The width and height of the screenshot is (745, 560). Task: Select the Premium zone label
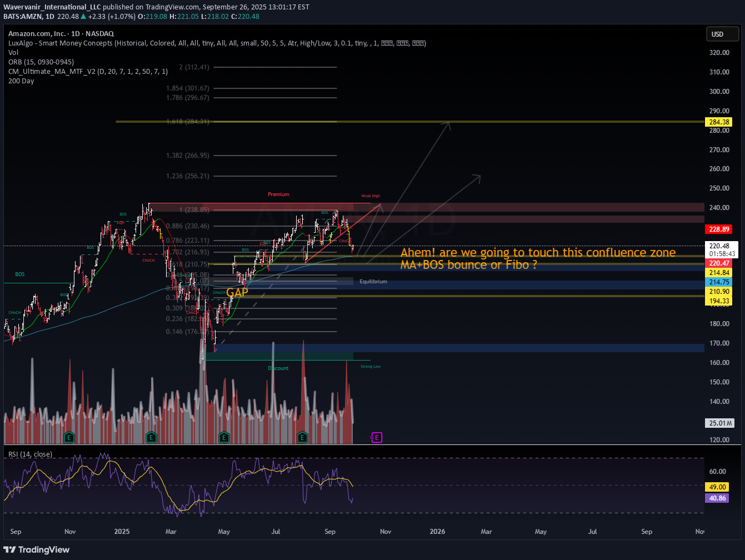(x=278, y=194)
